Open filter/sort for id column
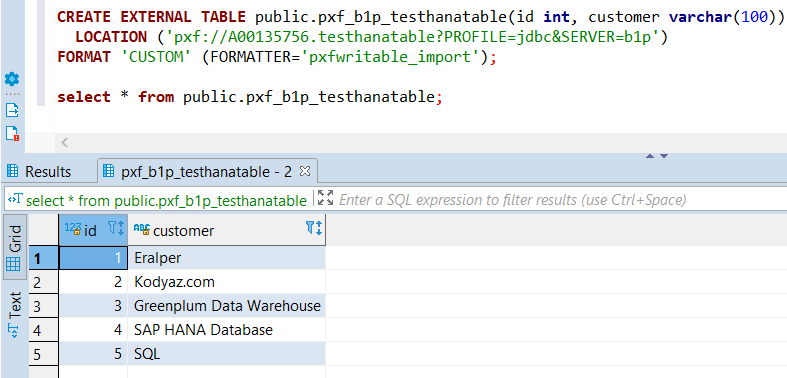Viewport: 787px width, 378px height. (116, 228)
